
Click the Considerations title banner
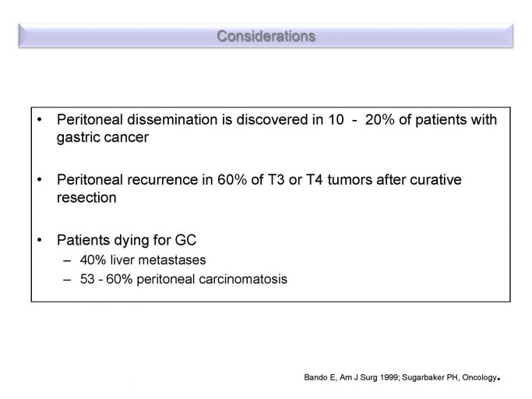coord(266,35)
